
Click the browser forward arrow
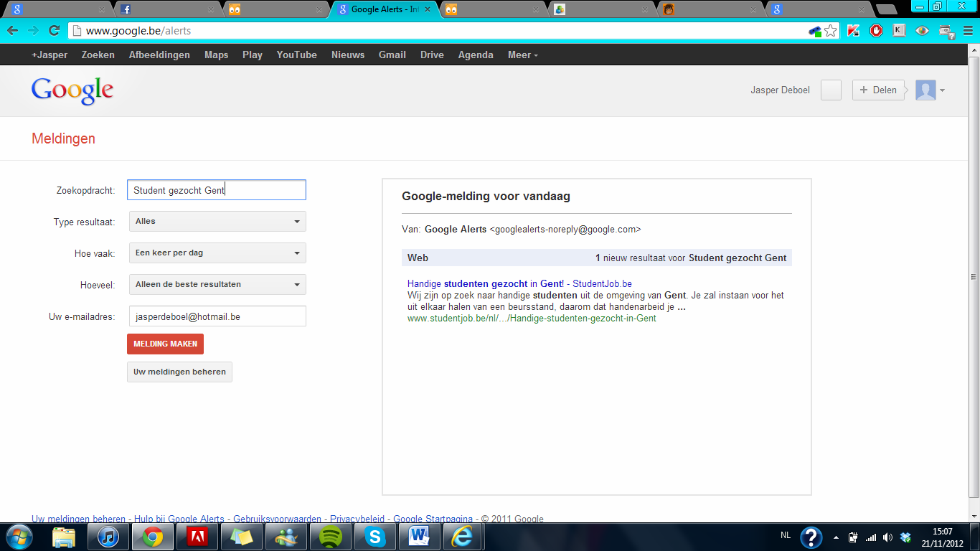coord(33,31)
